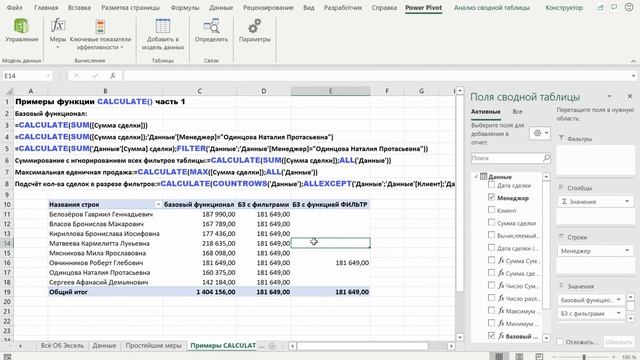
Task: Show Все fields tab in pane
Action: (x=517, y=111)
